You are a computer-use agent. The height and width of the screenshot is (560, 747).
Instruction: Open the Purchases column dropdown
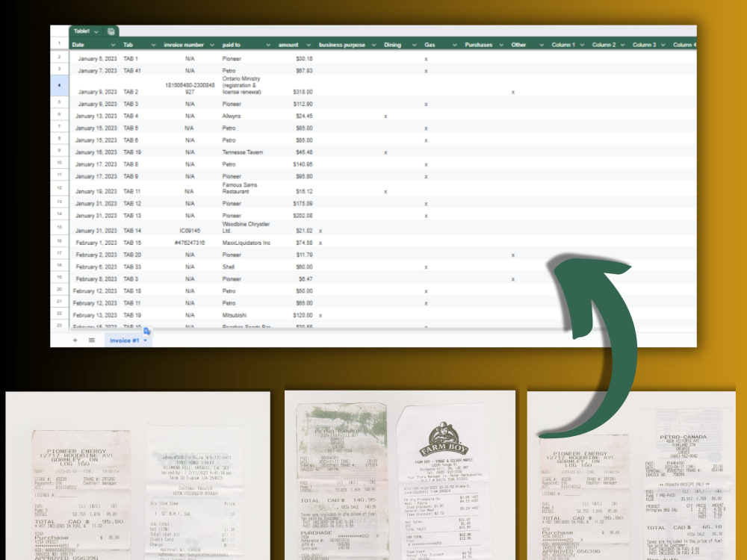[501, 45]
